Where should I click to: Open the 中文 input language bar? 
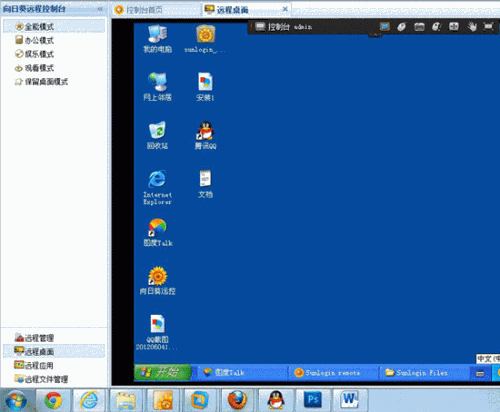click(x=488, y=359)
